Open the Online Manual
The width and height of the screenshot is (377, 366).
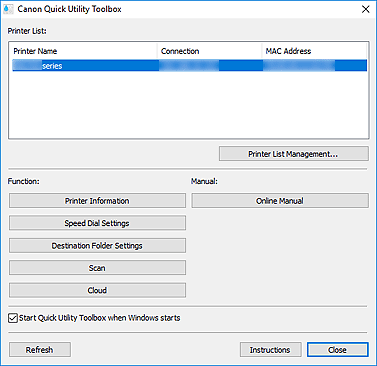click(280, 201)
